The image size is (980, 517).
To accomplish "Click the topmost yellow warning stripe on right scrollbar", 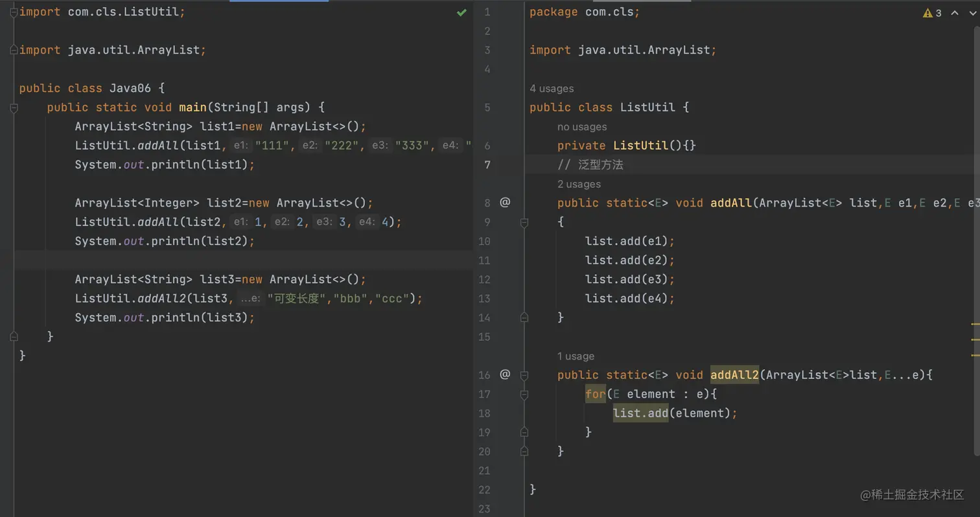I will click(975, 323).
